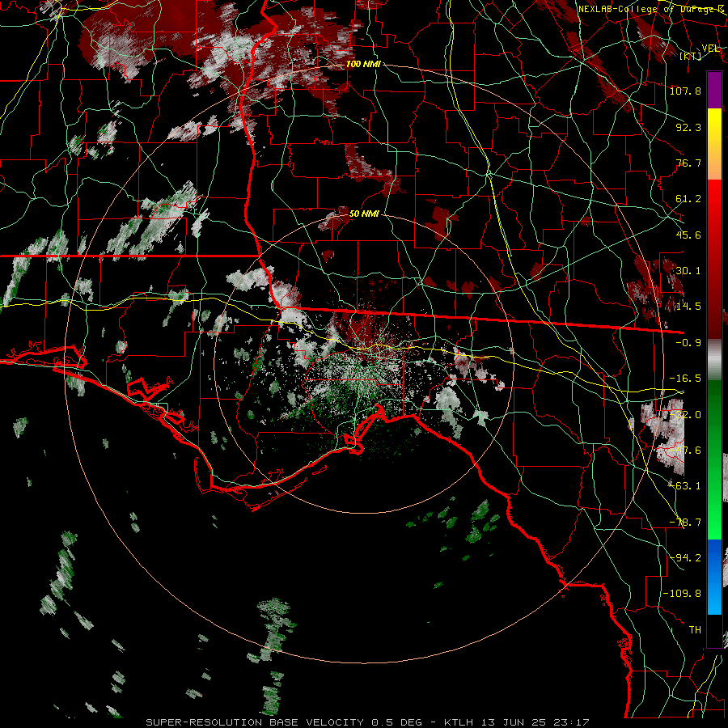Click the -94.2 velocity scale value
The width and height of the screenshot is (728, 728).
click(685, 557)
